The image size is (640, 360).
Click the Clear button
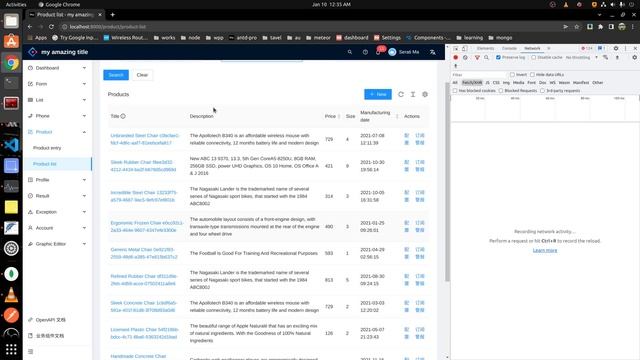tap(142, 75)
